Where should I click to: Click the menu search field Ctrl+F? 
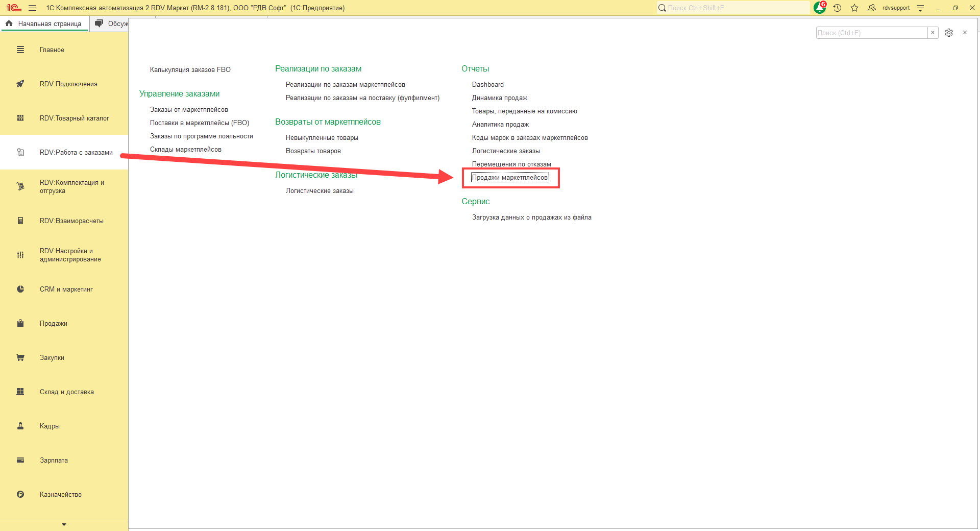[x=872, y=33]
